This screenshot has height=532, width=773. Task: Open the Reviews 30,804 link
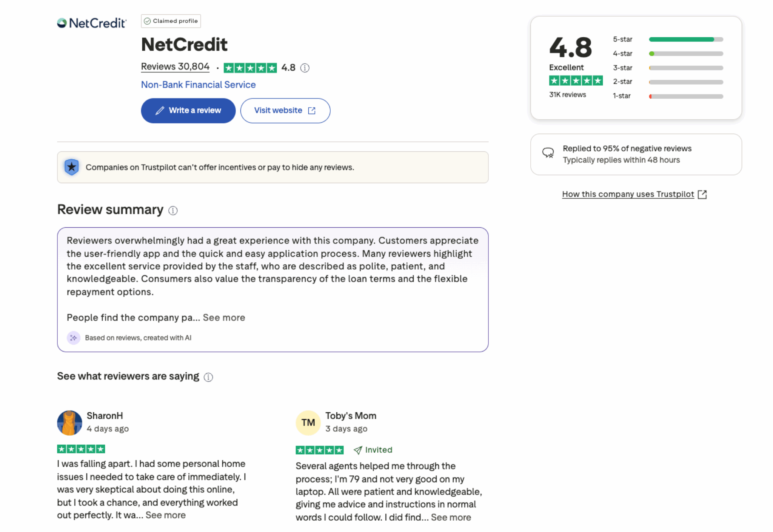click(x=175, y=66)
